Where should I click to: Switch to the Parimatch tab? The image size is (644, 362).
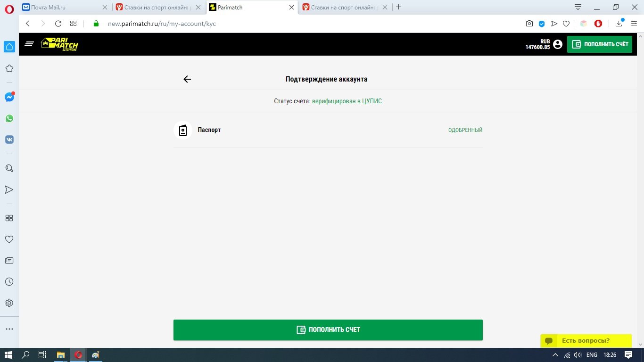click(x=248, y=7)
